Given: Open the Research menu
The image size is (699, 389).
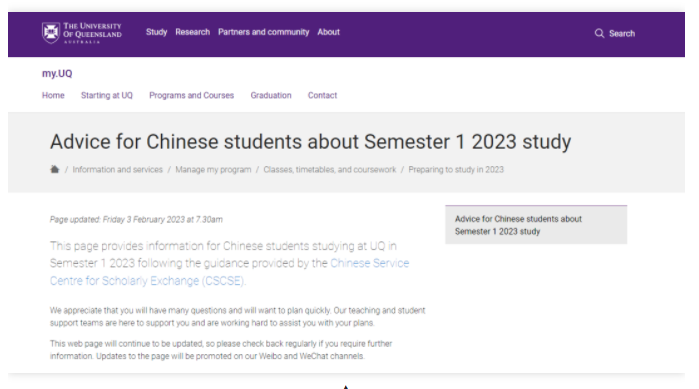Looking at the screenshot, I should [193, 32].
